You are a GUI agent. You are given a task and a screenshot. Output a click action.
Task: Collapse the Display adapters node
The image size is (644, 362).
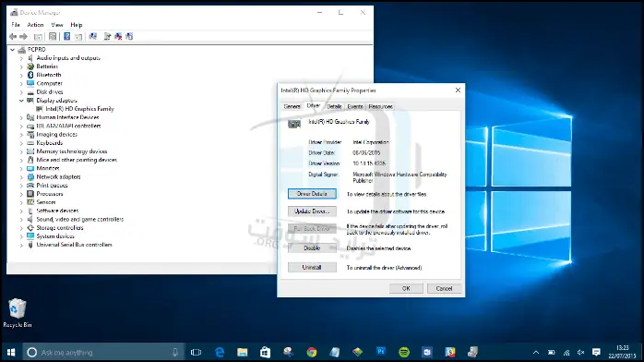[x=21, y=101]
